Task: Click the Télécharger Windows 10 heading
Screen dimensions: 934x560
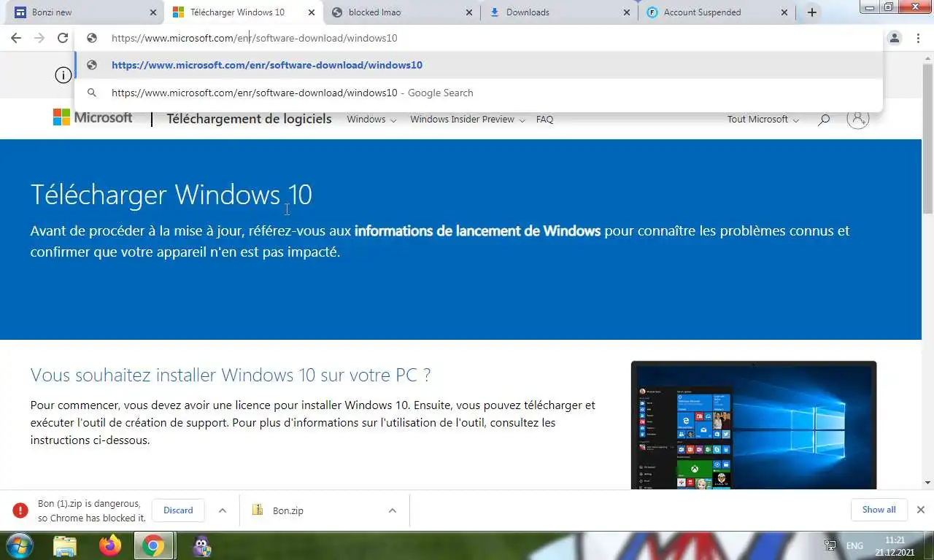Action: pyautogui.click(x=171, y=195)
